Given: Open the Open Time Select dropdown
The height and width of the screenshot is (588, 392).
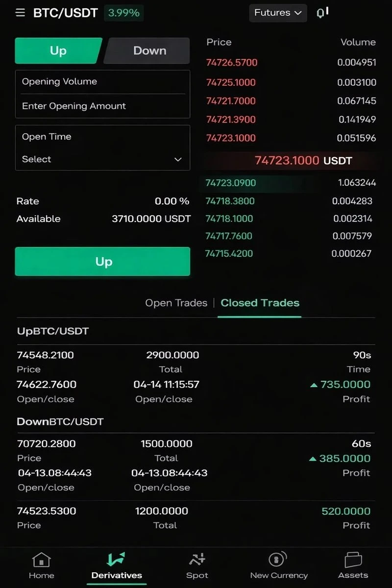Looking at the screenshot, I should click(102, 159).
